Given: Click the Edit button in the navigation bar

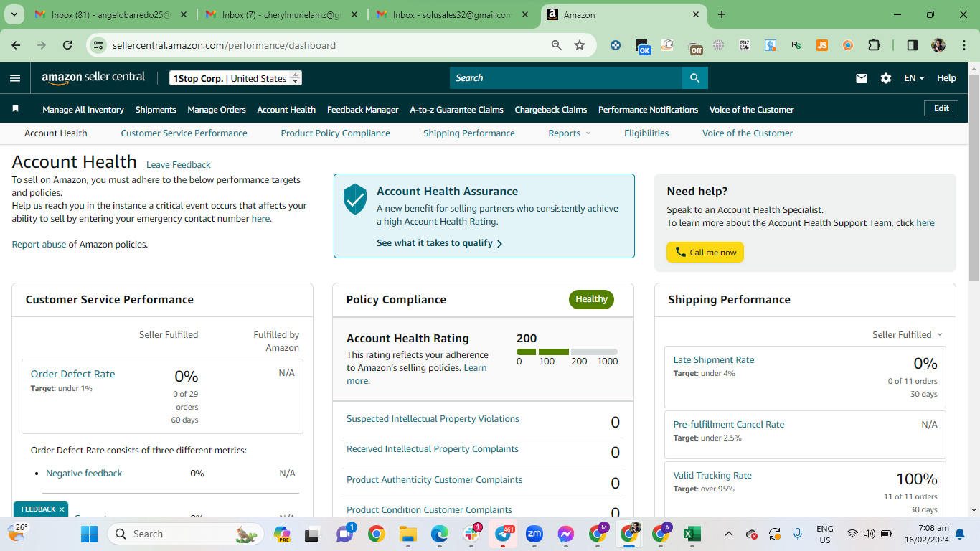Looking at the screenshot, I should point(941,108).
